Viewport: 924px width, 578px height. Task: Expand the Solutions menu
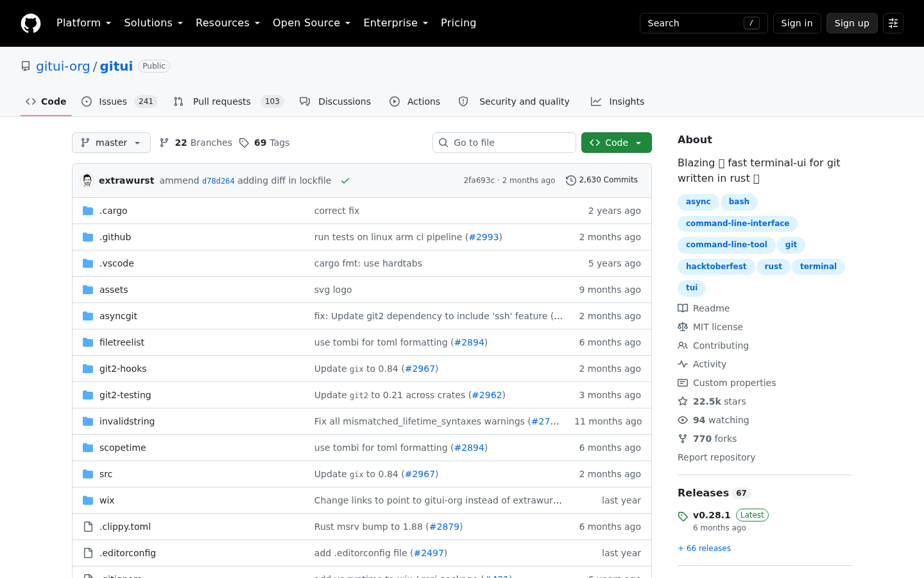pos(153,23)
